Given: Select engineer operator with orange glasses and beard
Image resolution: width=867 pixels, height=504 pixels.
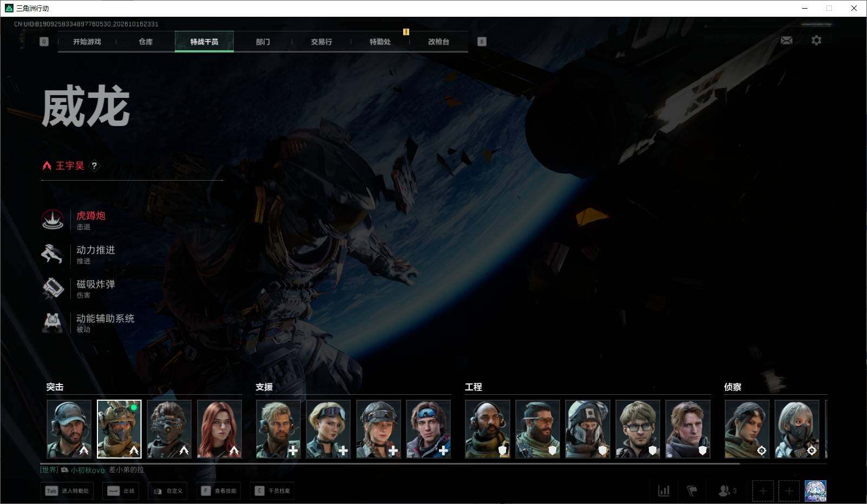Looking at the screenshot, I should 537,429.
